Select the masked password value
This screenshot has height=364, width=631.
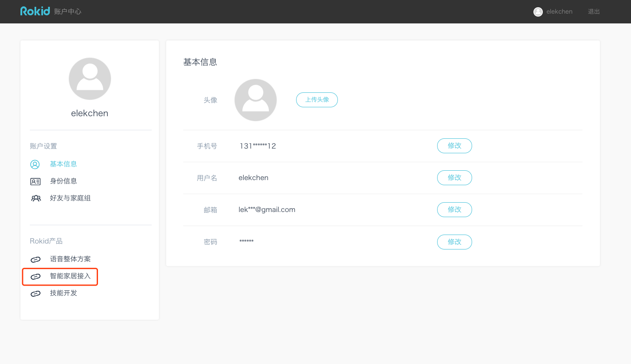click(246, 241)
